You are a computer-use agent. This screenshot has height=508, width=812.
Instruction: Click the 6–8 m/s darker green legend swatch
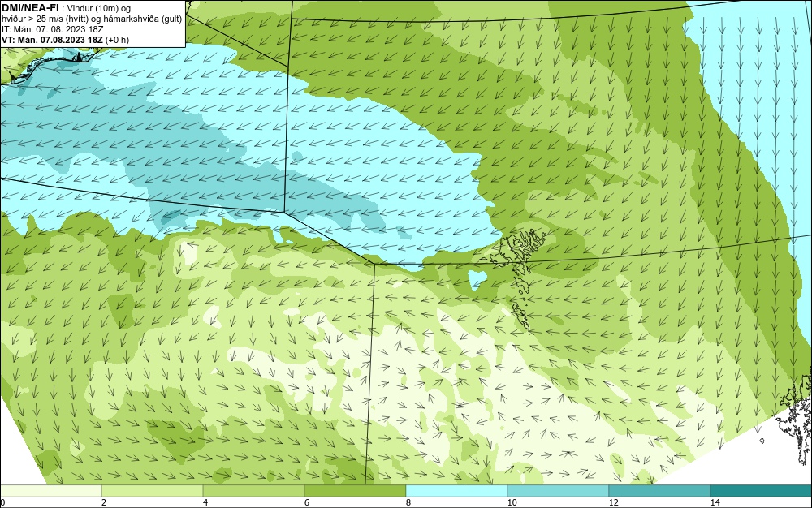coord(355,491)
